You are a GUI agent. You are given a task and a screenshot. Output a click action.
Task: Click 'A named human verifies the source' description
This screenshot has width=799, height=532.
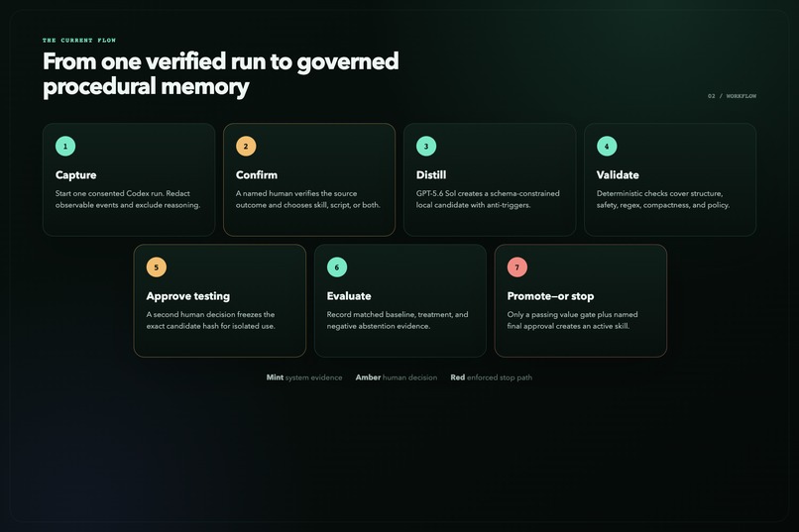(x=307, y=199)
